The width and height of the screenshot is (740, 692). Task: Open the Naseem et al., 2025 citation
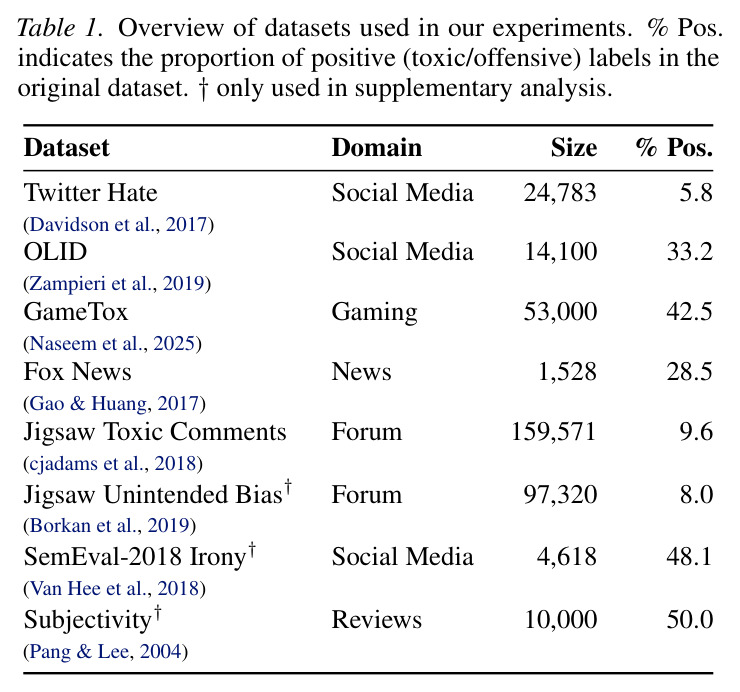[x=112, y=344]
